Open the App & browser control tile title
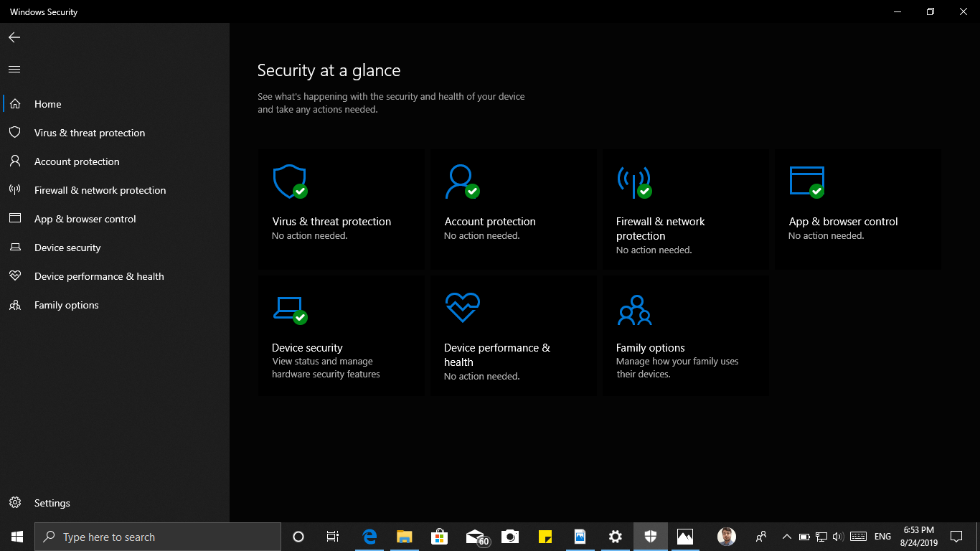Image resolution: width=980 pixels, height=551 pixels. click(843, 222)
